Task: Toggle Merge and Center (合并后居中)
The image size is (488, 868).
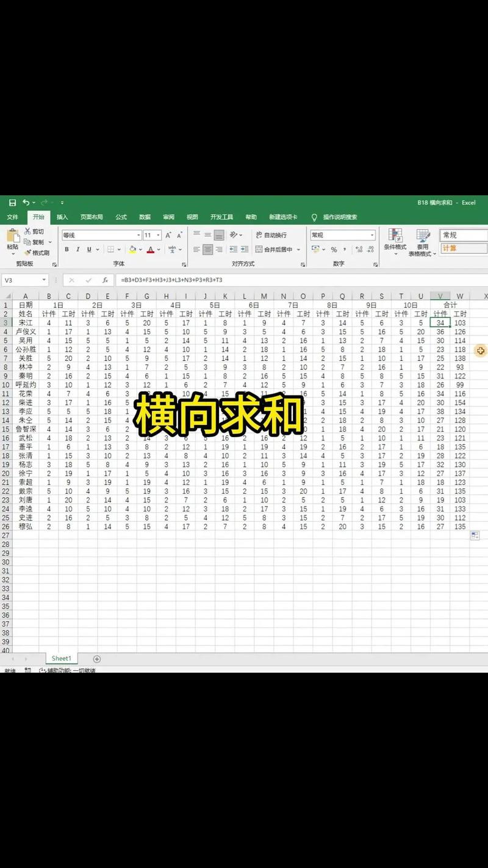Action: click(x=274, y=250)
